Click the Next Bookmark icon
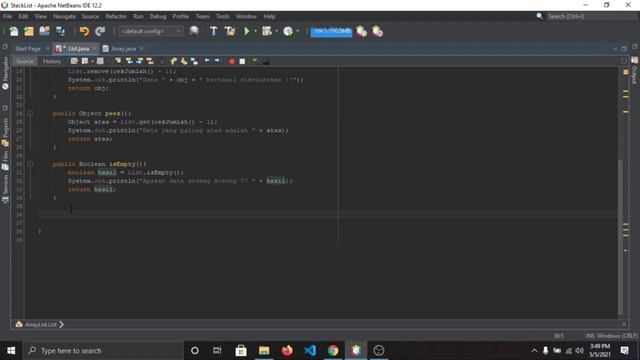 pos(184,61)
